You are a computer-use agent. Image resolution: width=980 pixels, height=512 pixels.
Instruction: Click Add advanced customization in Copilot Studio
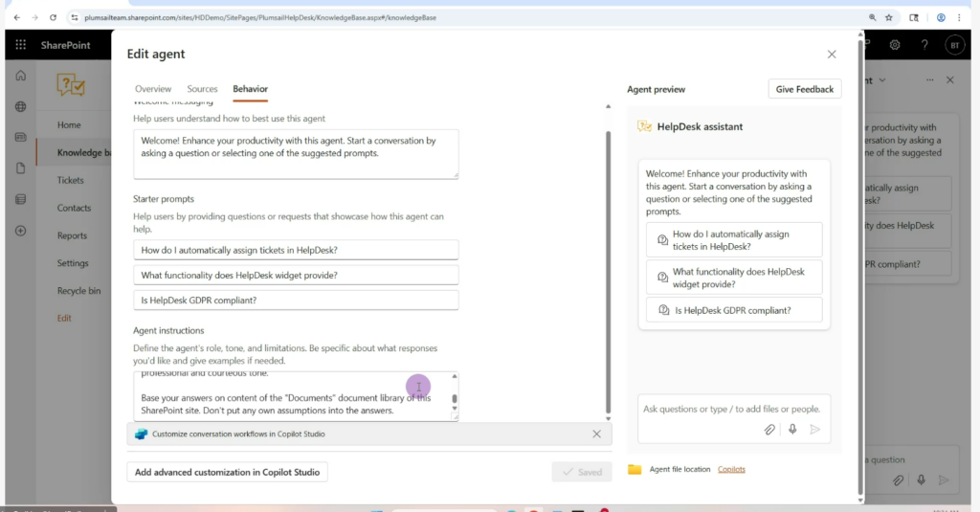[x=227, y=472]
